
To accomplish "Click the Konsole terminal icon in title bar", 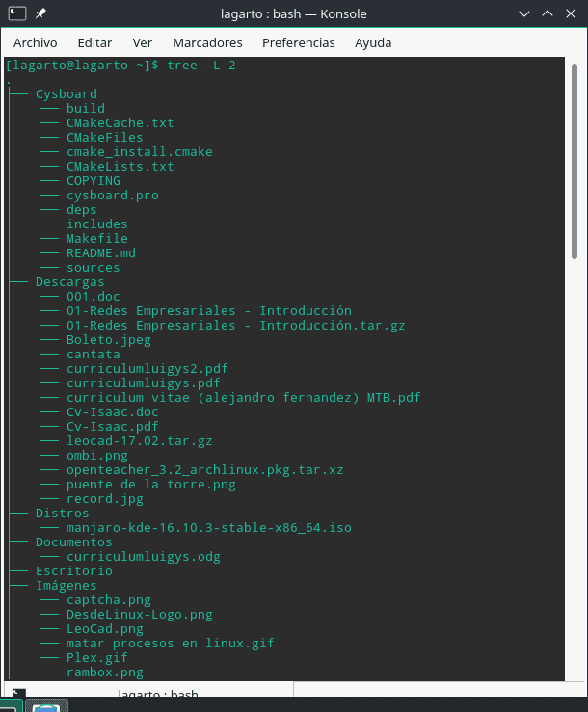I will click(16, 14).
